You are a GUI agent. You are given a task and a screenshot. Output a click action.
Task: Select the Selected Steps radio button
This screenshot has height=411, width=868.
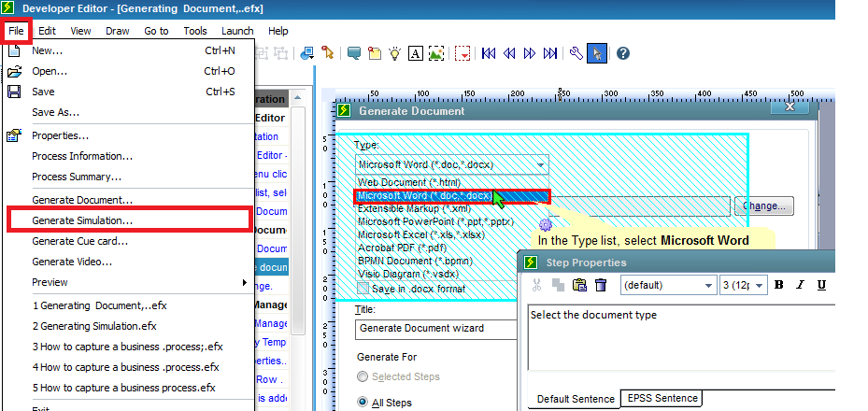coord(363,376)
